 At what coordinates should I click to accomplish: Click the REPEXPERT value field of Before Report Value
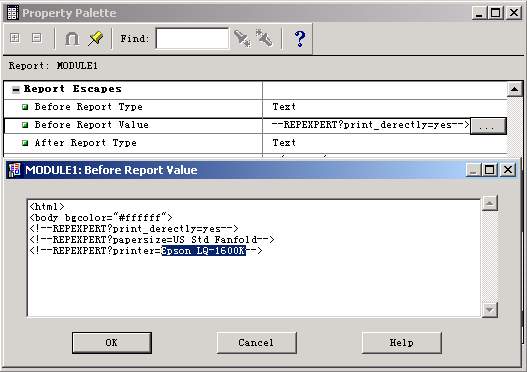pos(366,125)
